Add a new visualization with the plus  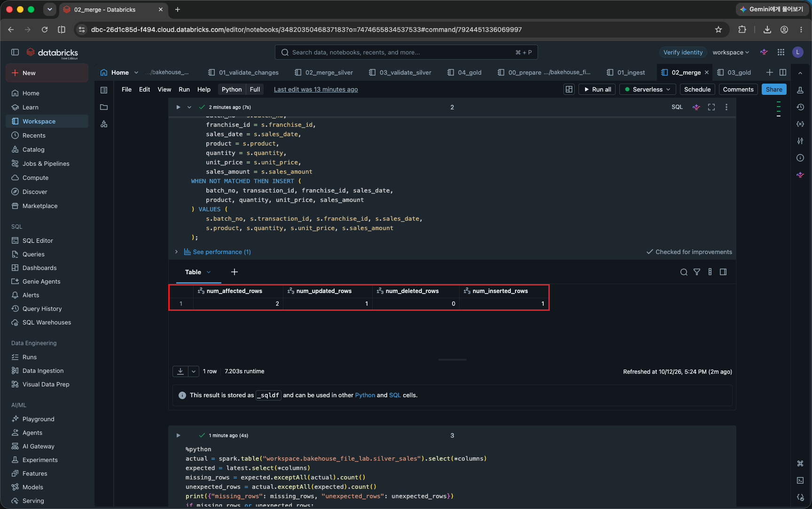coord(234,272)
